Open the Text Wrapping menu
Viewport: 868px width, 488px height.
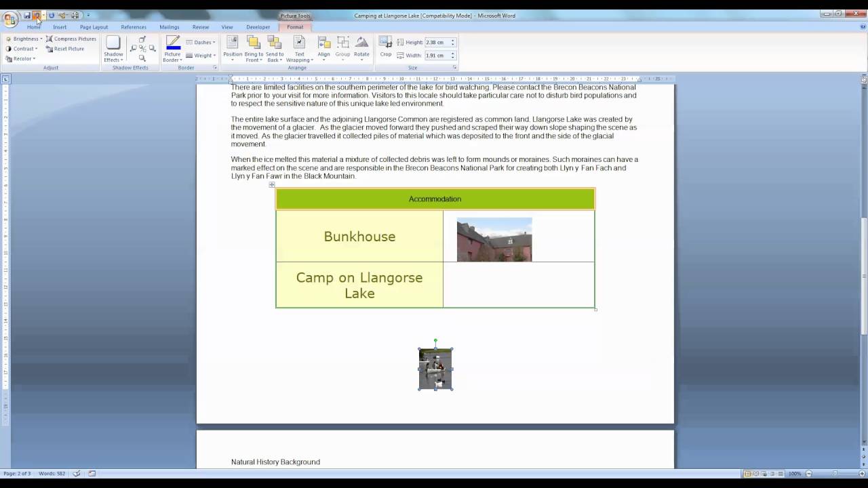click(299, 49)
